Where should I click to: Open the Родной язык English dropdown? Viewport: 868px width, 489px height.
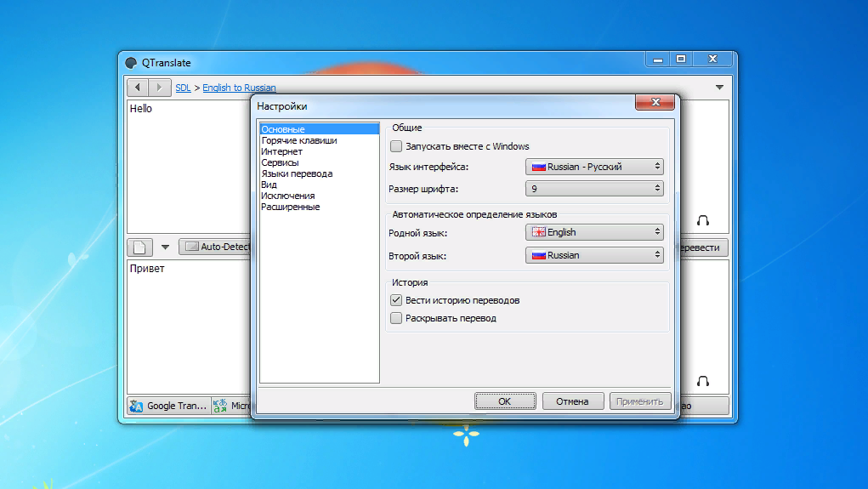tap(594, 232)
